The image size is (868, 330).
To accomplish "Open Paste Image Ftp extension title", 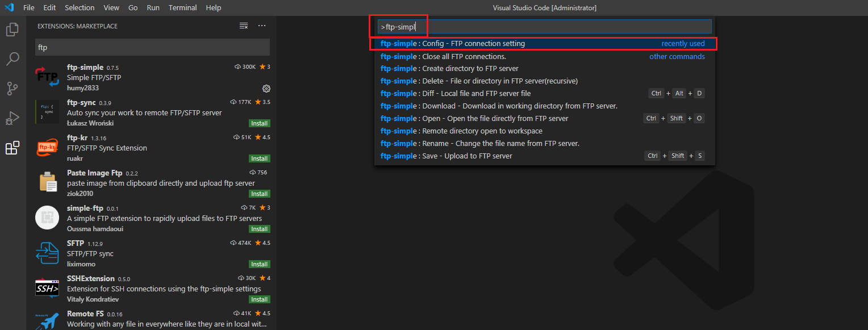I will pos(95,173).
